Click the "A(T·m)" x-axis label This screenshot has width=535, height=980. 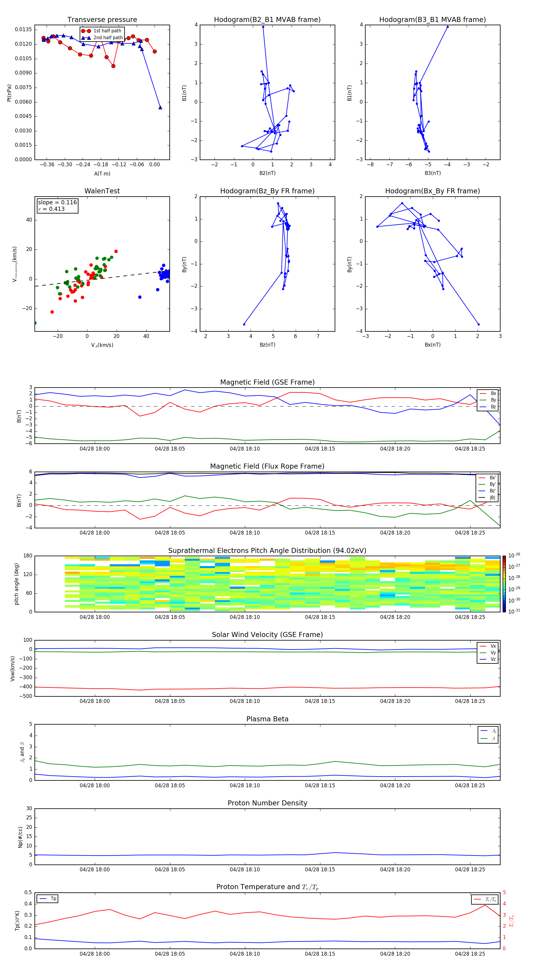102,173
